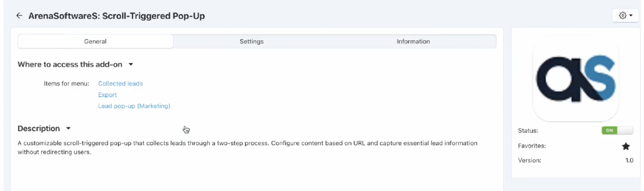The height and width of the screenshot is (191, 644).
Task: Open the Information tab
Action: click(413, 42)
